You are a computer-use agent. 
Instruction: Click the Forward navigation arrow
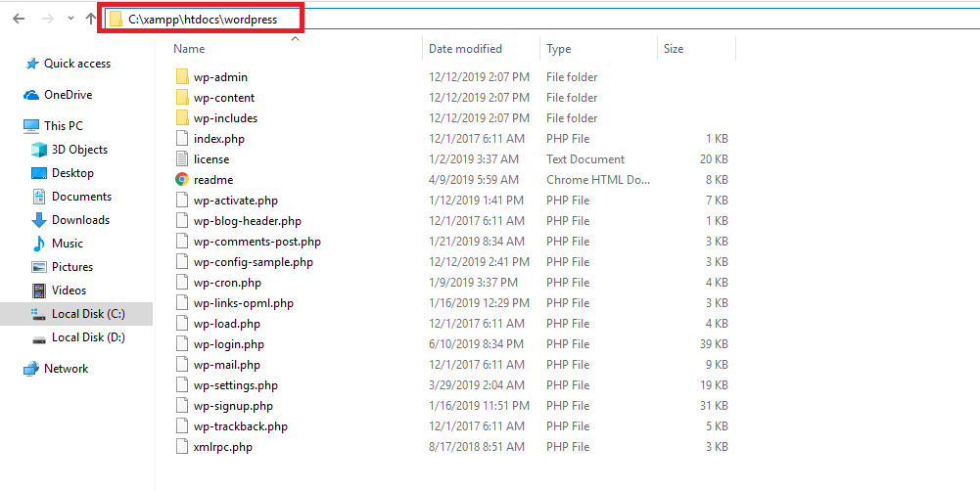coord(48,19)
